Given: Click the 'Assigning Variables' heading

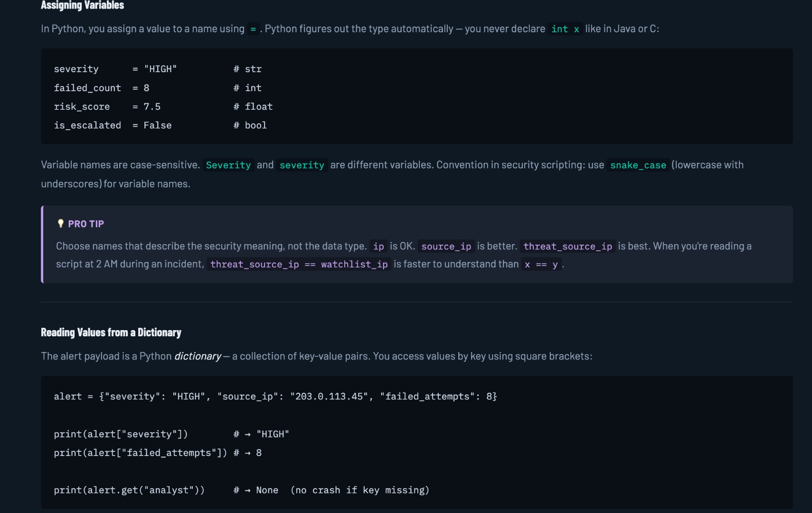Looking at the screenshot, I should 82,5.
